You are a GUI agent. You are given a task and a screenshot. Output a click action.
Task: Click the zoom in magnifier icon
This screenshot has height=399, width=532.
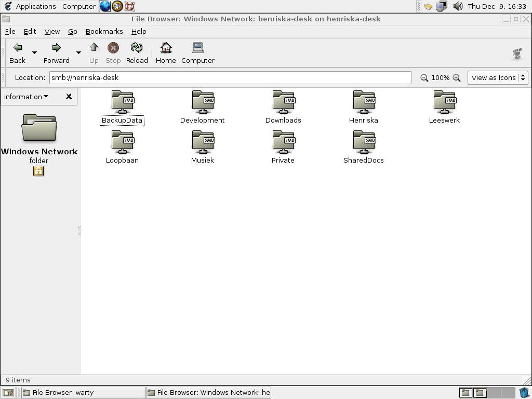[x=457, y=78]
